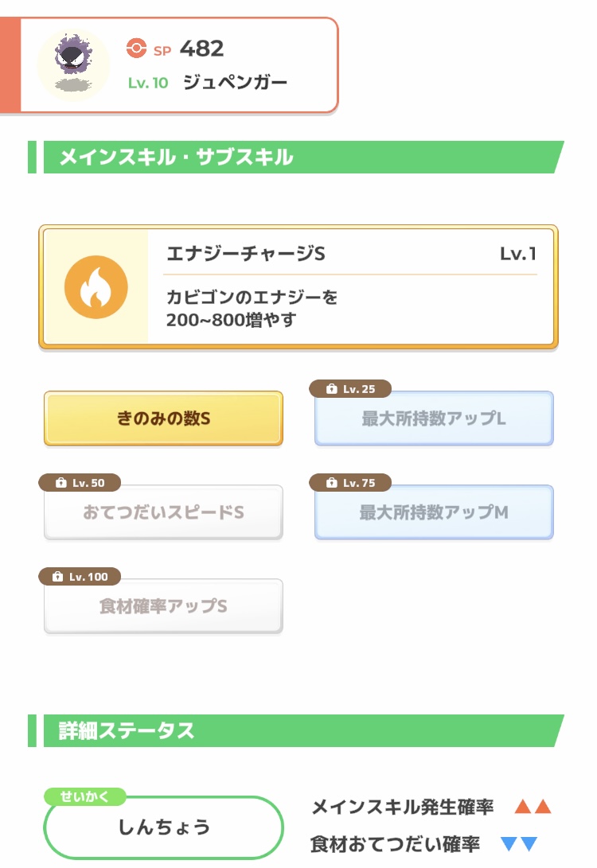The width and height of the screenshot is (597, 868).
Task: Select the locked 食材確率アップS skill
Action: click(x=163, y=607)
